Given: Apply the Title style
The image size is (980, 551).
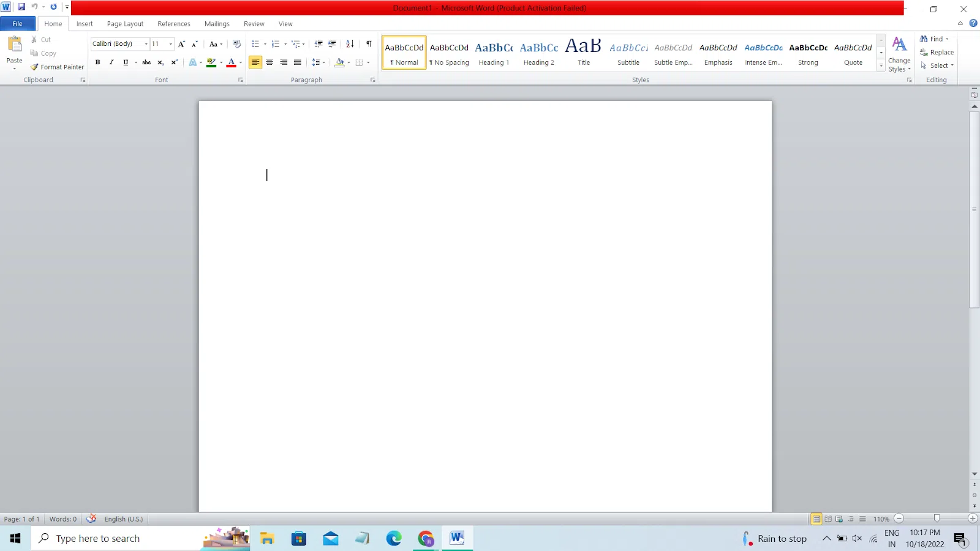Looking at the screenshot, I should [x=584, y=53].
